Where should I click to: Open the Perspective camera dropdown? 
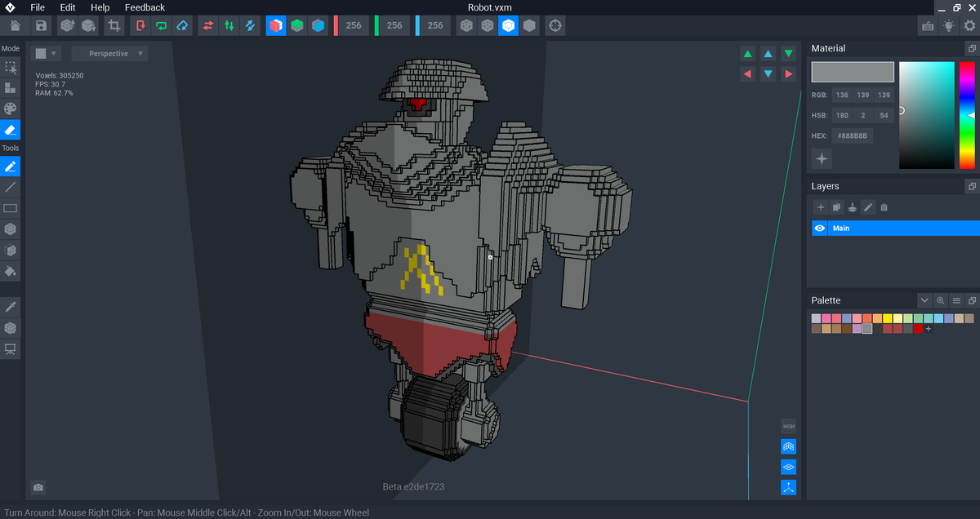[x=109, y=54]
